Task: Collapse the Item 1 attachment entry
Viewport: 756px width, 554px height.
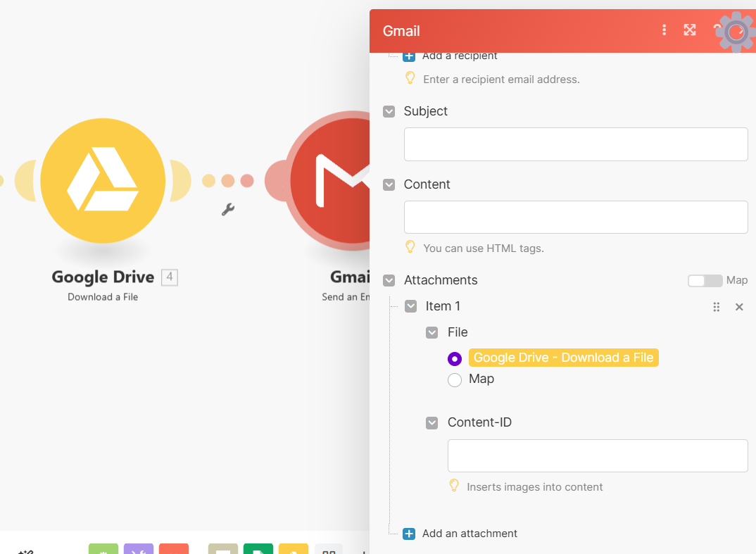Action: 411,307
